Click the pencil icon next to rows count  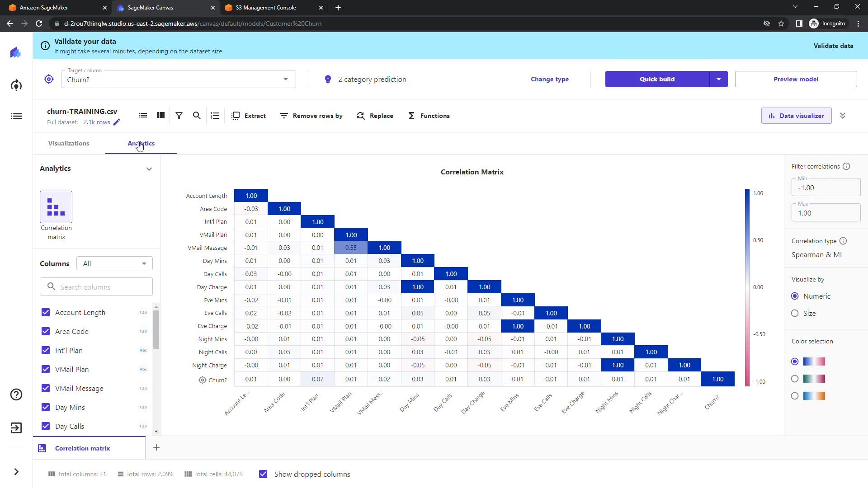coord(117,122)
